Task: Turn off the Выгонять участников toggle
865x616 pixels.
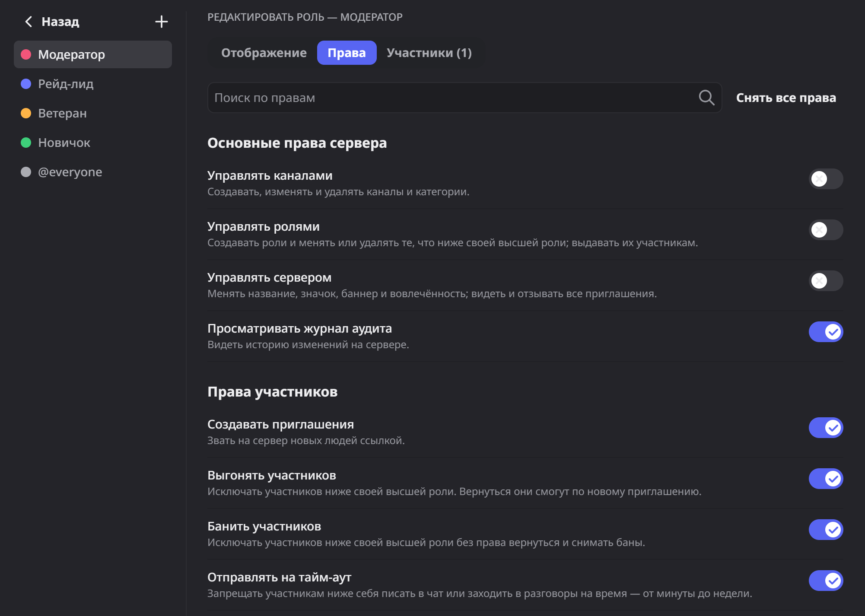Action: pos(826,479)
